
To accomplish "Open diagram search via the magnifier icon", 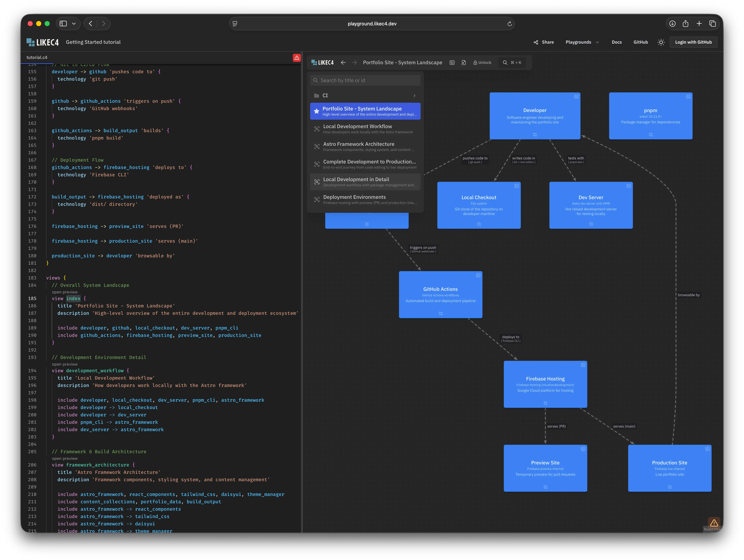I will click(505, 63).
